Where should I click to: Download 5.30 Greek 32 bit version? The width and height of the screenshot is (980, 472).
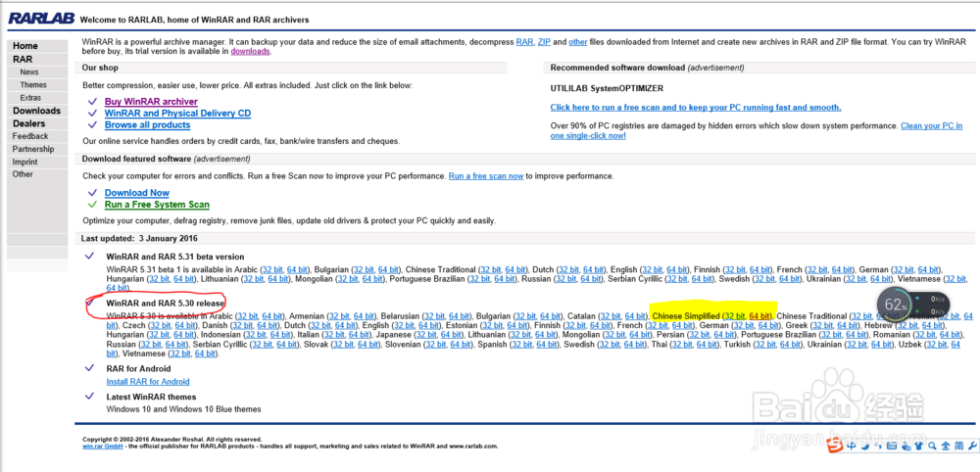click(x=823, y=325)
